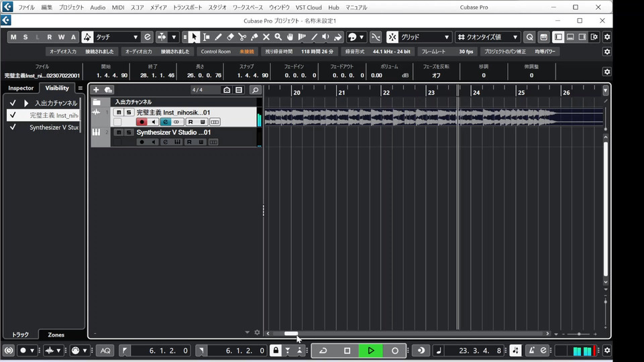Click the Stop button in transport
644x362 pixels.
tap(347, 351)
